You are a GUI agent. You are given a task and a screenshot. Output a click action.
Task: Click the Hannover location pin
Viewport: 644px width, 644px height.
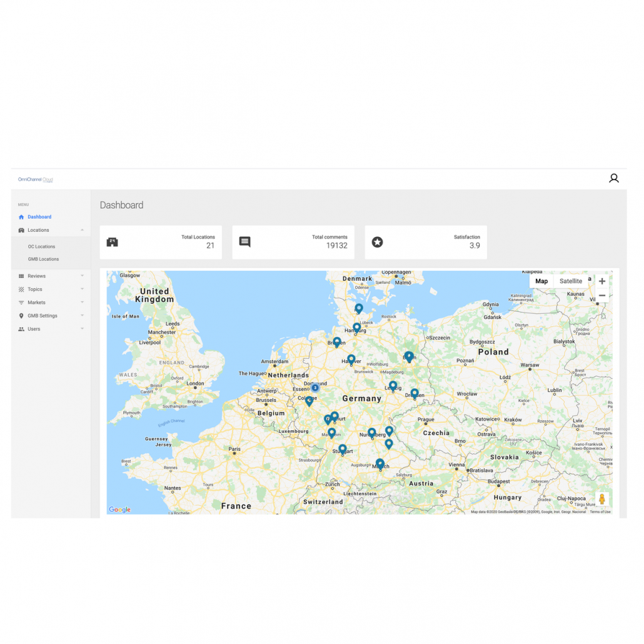click(351, 360)
